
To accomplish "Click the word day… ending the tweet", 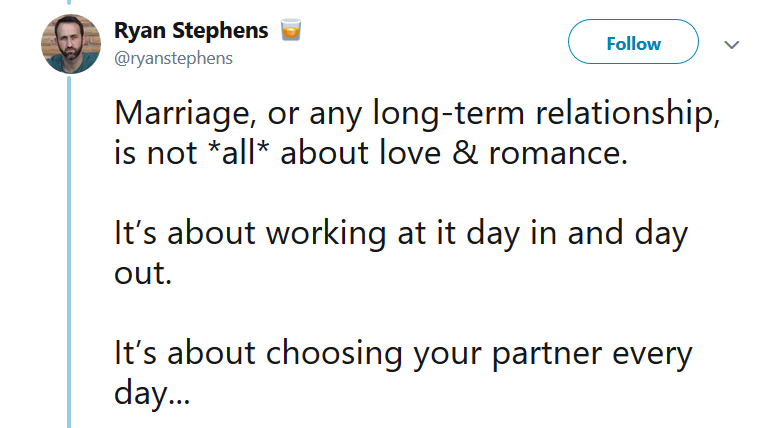I will click(152, 393).
